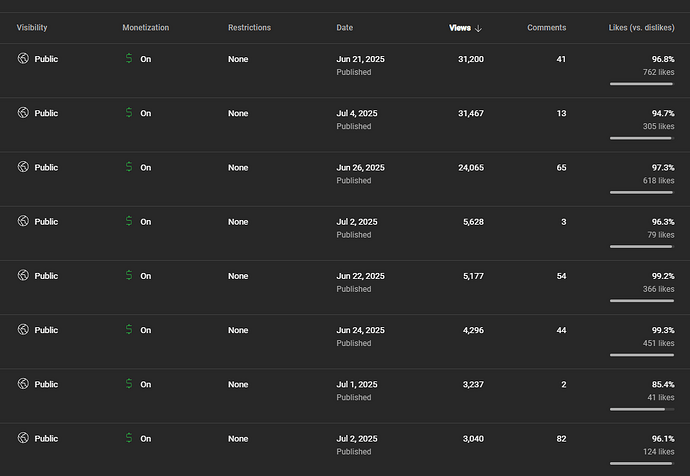Screen dimensions: 690x476
Task: Open the 65 comments on the Jun 26 video
Action: 560,167
